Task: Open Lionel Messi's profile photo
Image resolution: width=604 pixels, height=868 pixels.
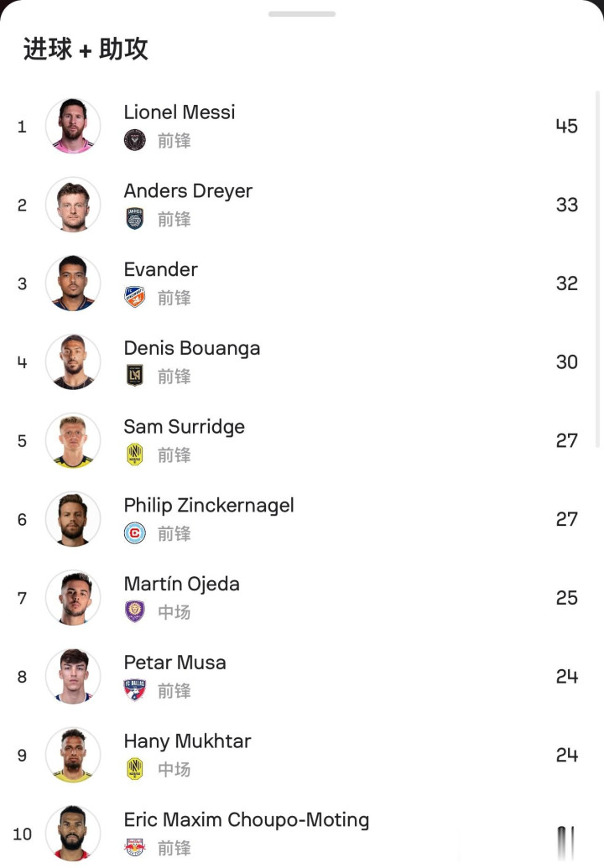Action: pos(73,127)
